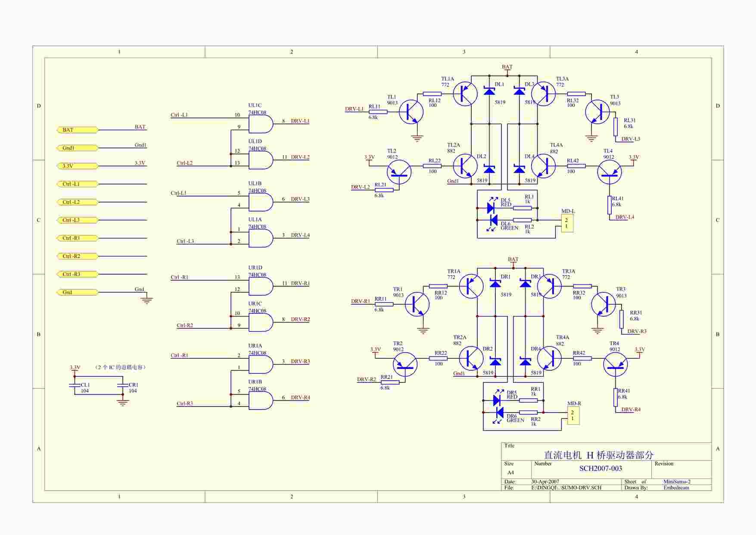The image size is (756, 535).
Task: Click the yellow Ctrl-R2 port
Action: [x=78, y=256]
